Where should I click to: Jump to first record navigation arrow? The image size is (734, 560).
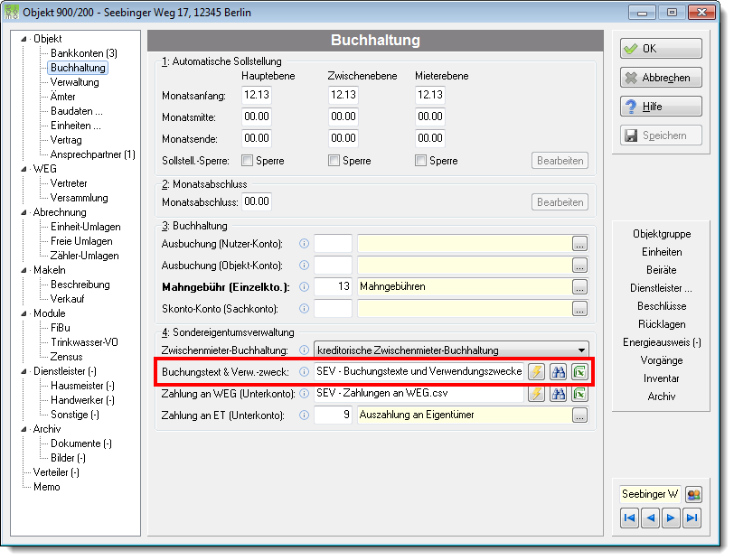point(630,518)
